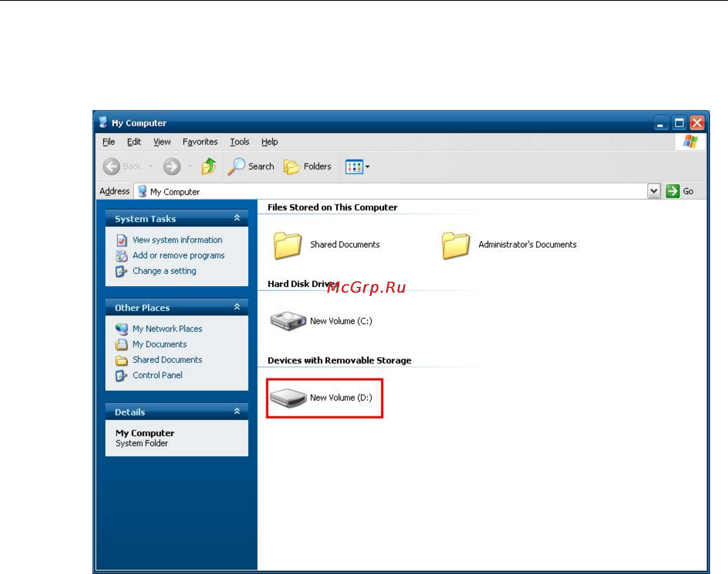
Task: Click Change a setting link
Action: 164,271
